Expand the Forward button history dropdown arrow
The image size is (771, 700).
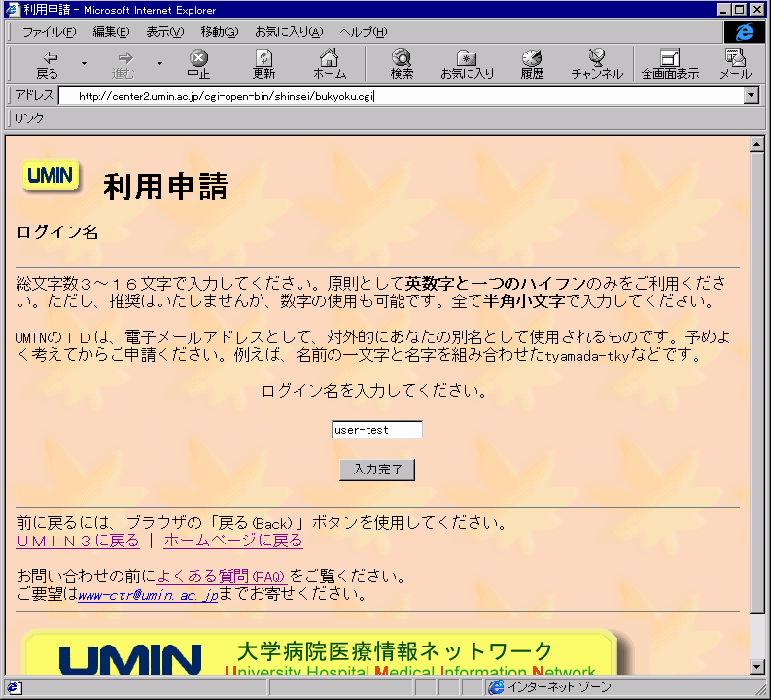click(159, 64)
